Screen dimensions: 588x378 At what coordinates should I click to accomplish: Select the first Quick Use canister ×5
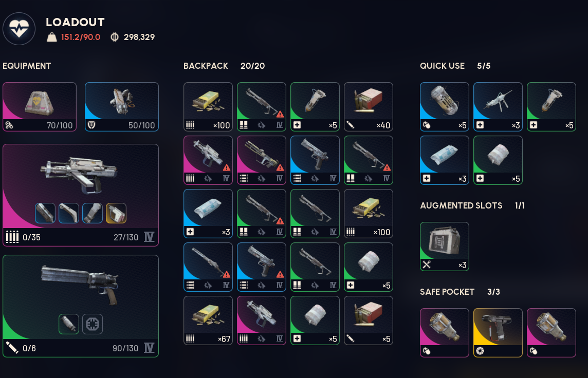[445, 107]
